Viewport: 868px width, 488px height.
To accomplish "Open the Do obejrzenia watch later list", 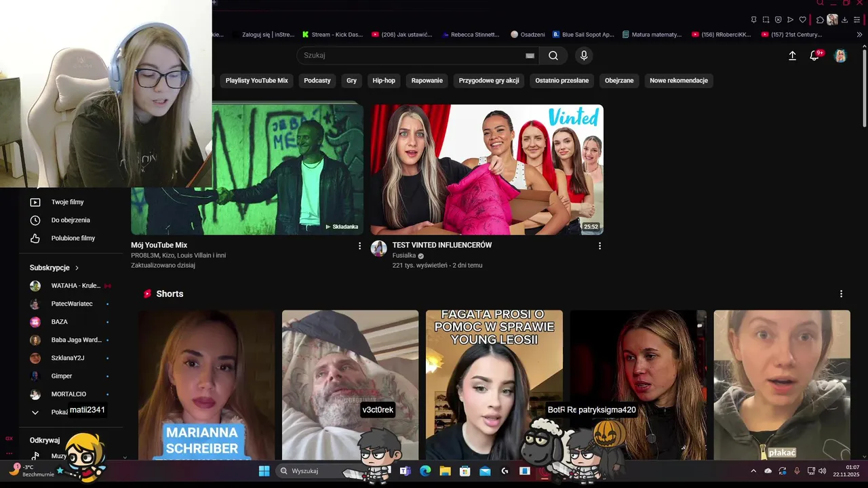I will (71, 220).
